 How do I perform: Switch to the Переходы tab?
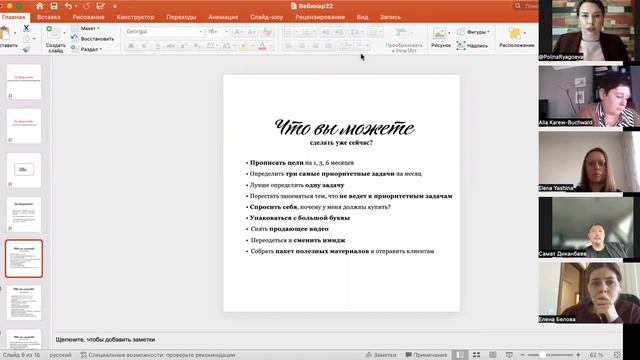point(181,17)
